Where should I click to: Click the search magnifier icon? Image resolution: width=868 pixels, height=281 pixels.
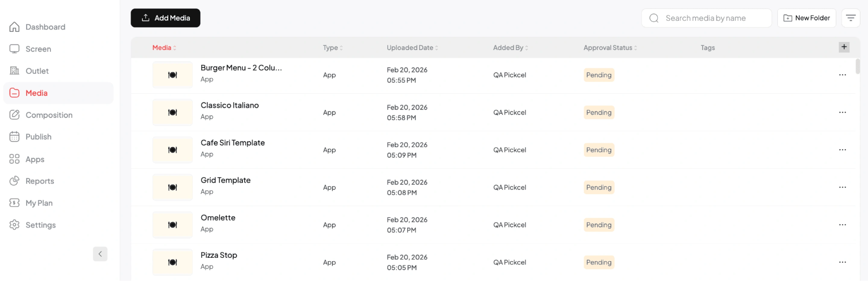click(654, 18)
